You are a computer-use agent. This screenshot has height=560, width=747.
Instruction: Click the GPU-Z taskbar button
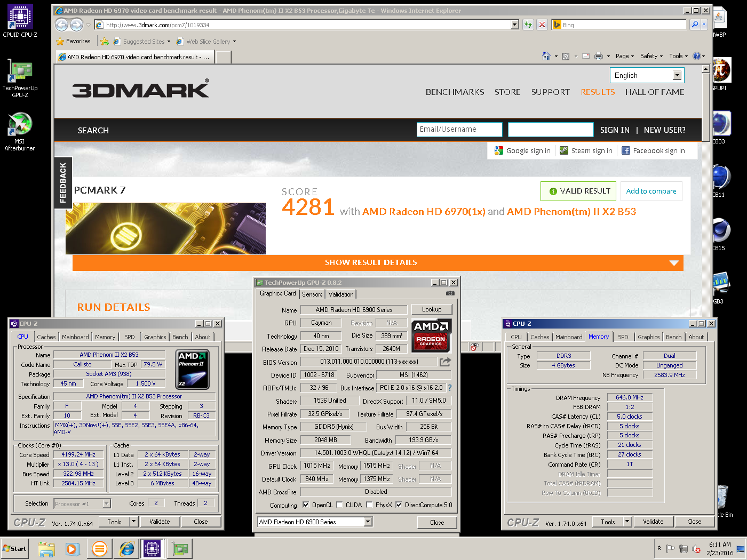tap(180, 549)
